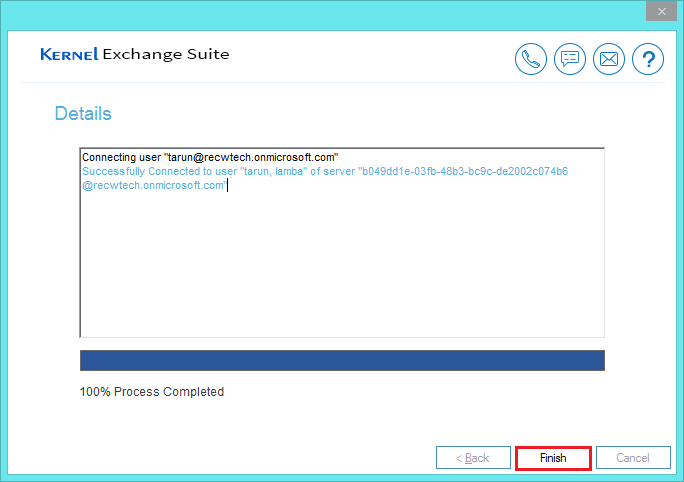Click the email envelope icon
Viewport: 684px width, 482px height.
pyautogui.click(x=609, y=59)
